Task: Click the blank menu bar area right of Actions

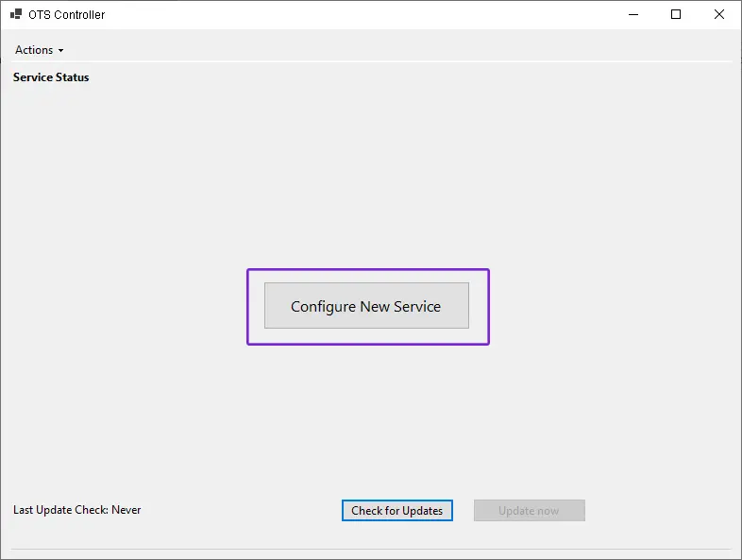Action: point(378,50)
